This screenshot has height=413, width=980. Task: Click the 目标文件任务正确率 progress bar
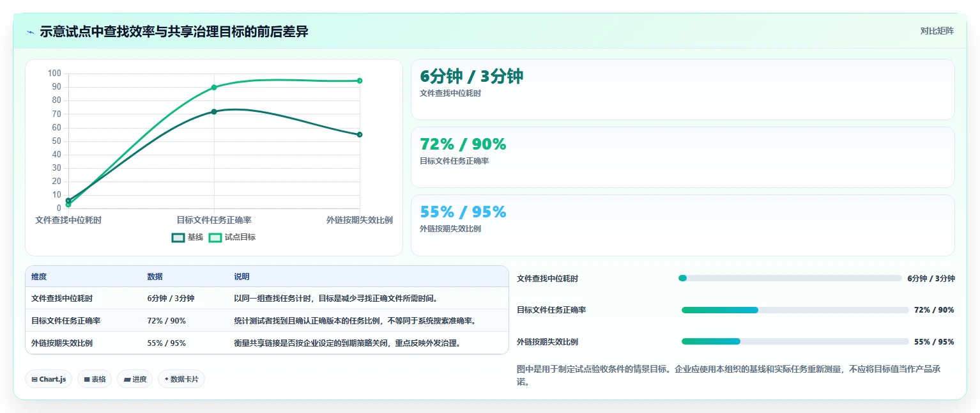(795, 310)
